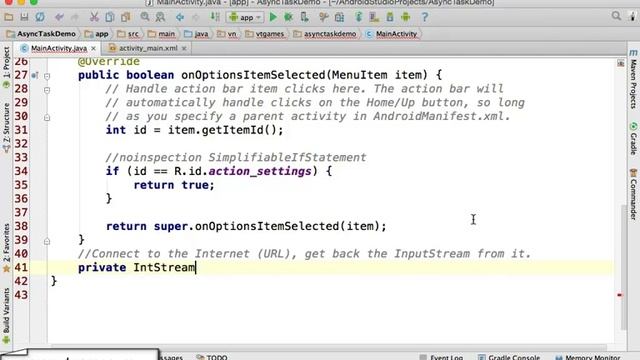Click the Attach debugger icon
This screenshot has height=360, width=640.
coord(304,17)
